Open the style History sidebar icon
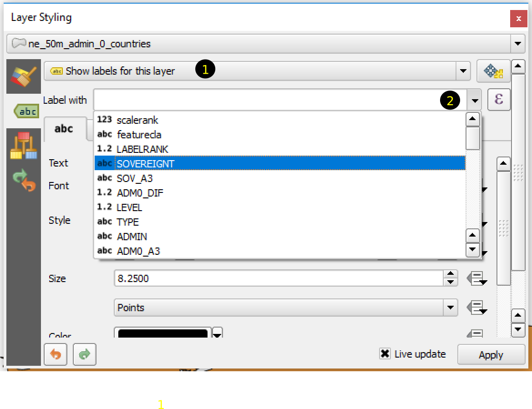The width and height of the screenshot is (532, 409). [24, 180]
